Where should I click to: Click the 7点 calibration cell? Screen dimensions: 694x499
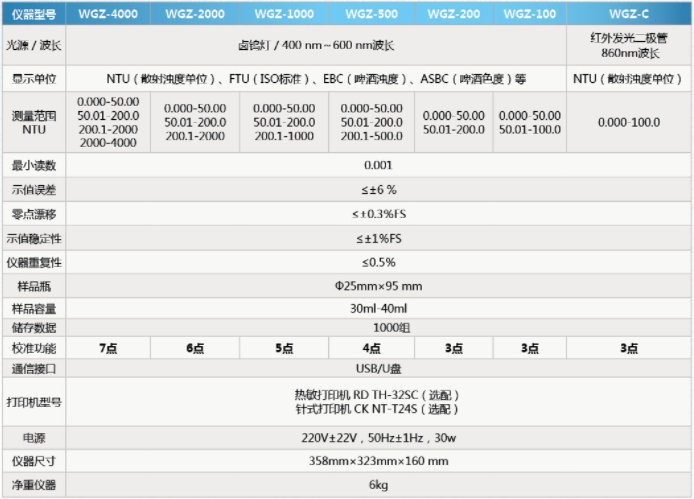[108, 348]
